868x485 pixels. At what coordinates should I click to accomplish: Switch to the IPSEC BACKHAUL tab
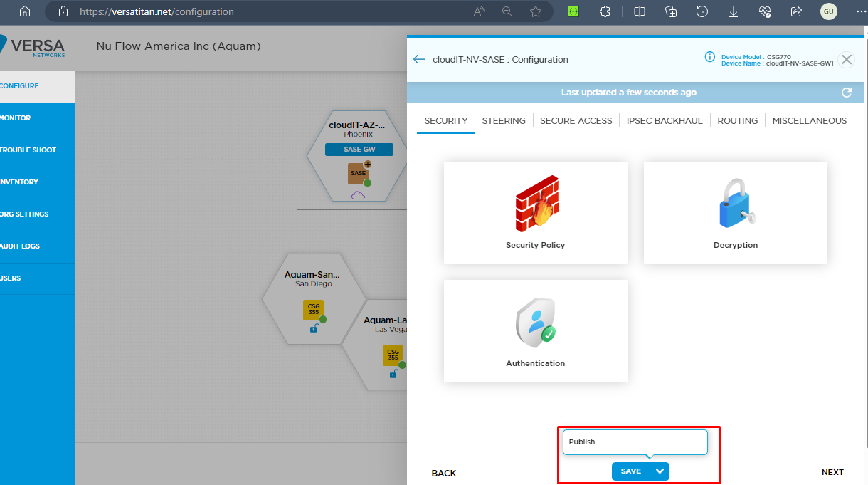665,121
